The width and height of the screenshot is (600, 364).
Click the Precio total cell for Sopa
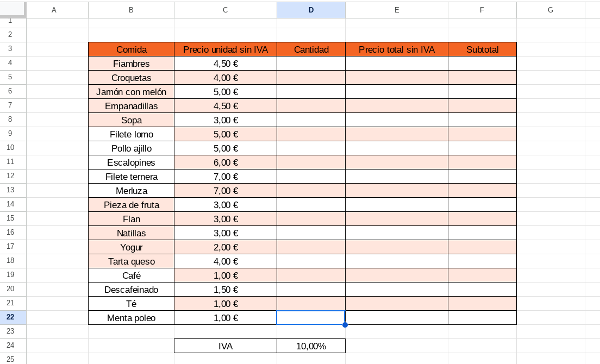click(397, 120)
